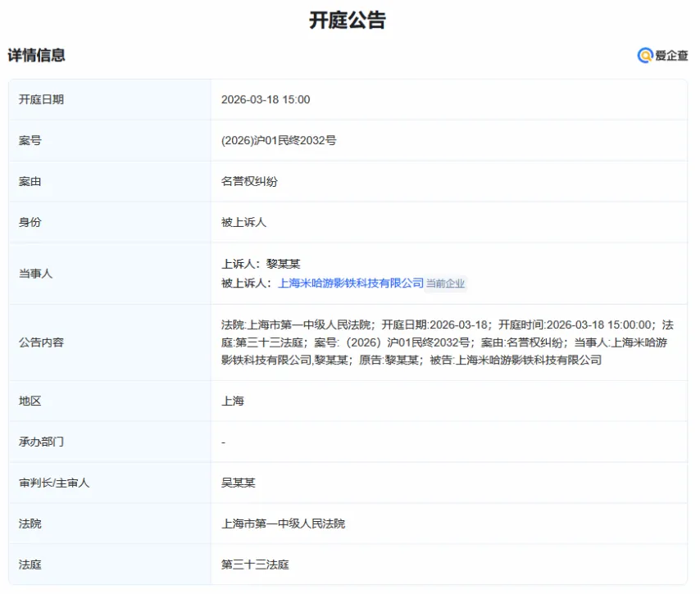Select the courtroom value 第三十三法庭
This screenshot has height=594, width=700.
[x=256, y=565]
